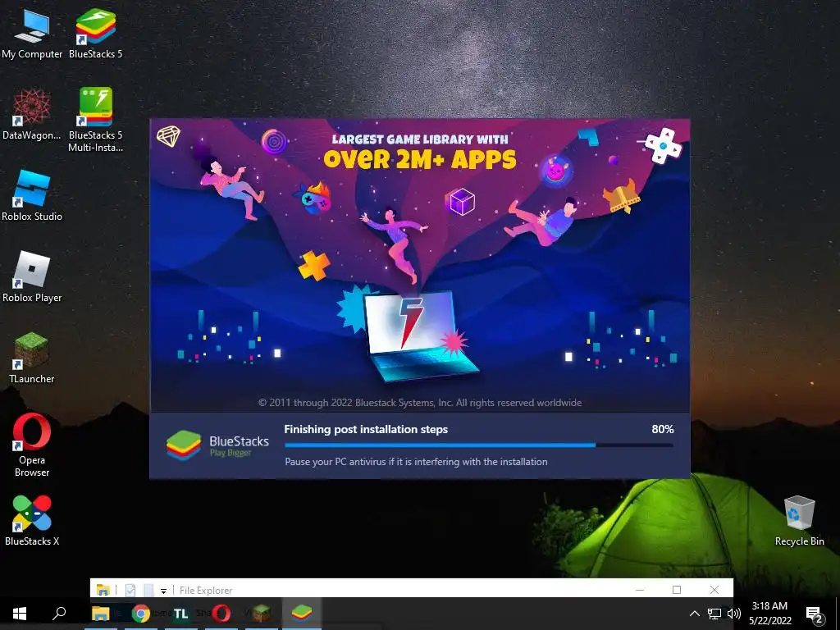The height and width of the screenshot is (630, 840).
Task: Click "Pause your PC antivirus" hint text
Action: pyautogui.click(x=416, y=461)
